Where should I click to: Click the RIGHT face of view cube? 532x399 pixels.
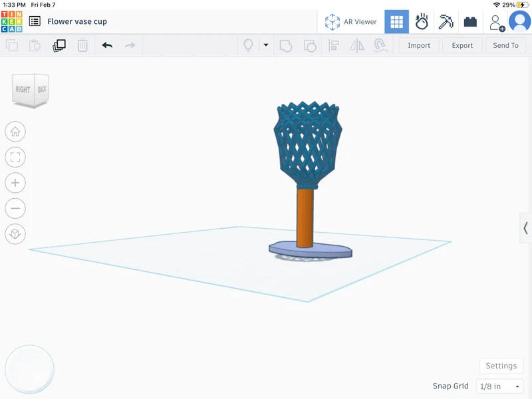(x=23, y=89)
